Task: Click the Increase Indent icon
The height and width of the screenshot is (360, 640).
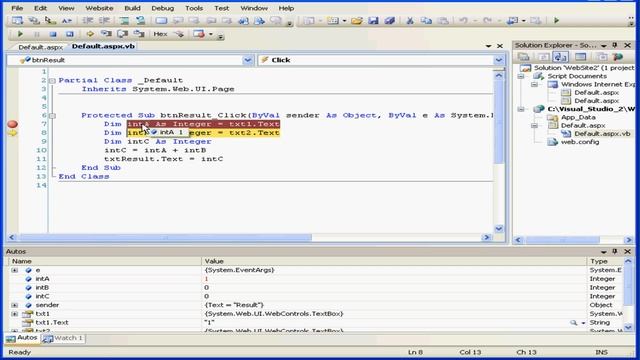Action: pos(104,20)
